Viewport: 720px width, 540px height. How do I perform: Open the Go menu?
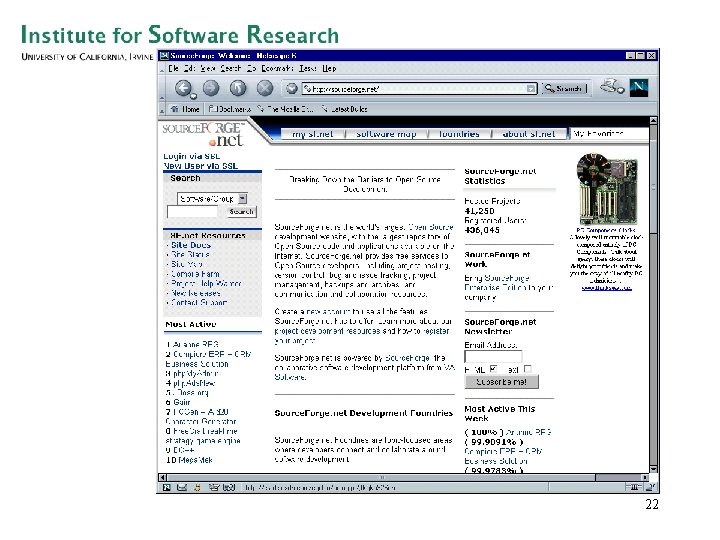tap(252, 68)
